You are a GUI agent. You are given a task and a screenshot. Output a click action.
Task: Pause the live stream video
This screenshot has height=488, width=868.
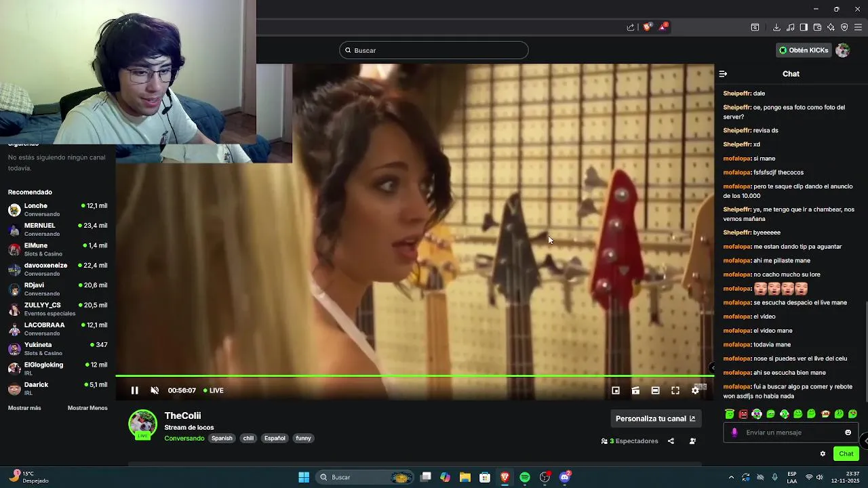(134, 390)
